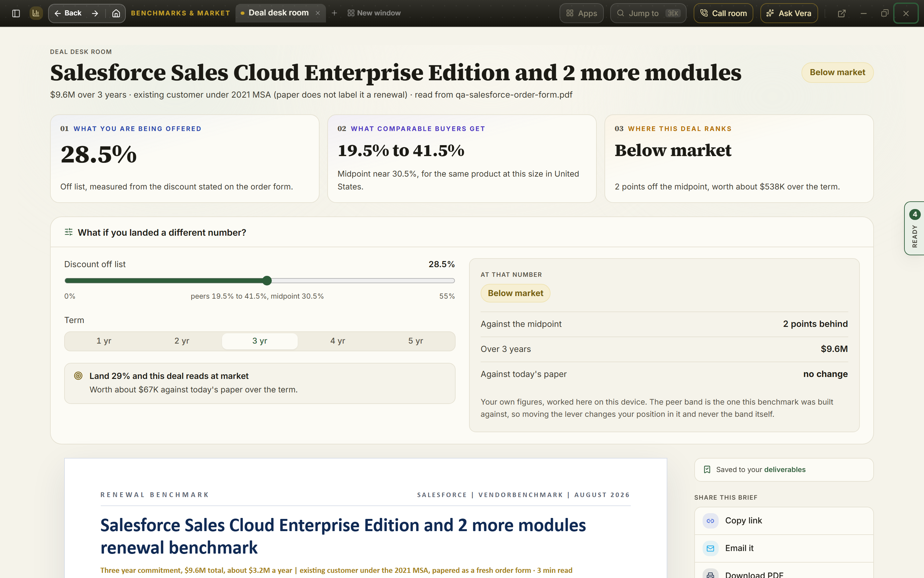The width and height of the screenshot is (924, 578).
Task: Open the window in a pop-out
Action: tap(842, 13)
